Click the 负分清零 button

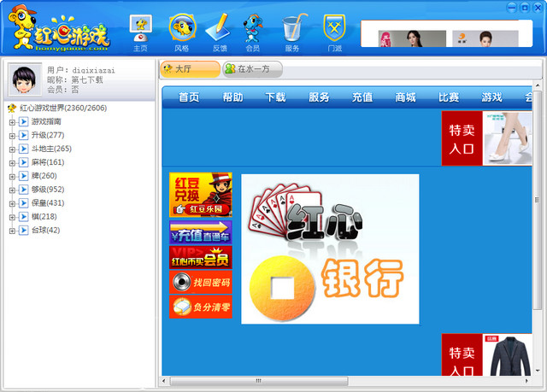pos(201,307)
